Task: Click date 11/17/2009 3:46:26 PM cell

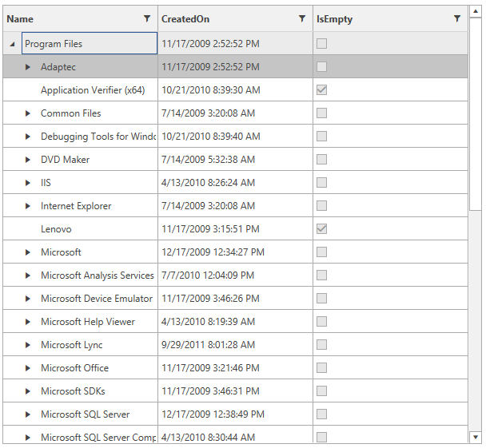Action: [235, 299]
